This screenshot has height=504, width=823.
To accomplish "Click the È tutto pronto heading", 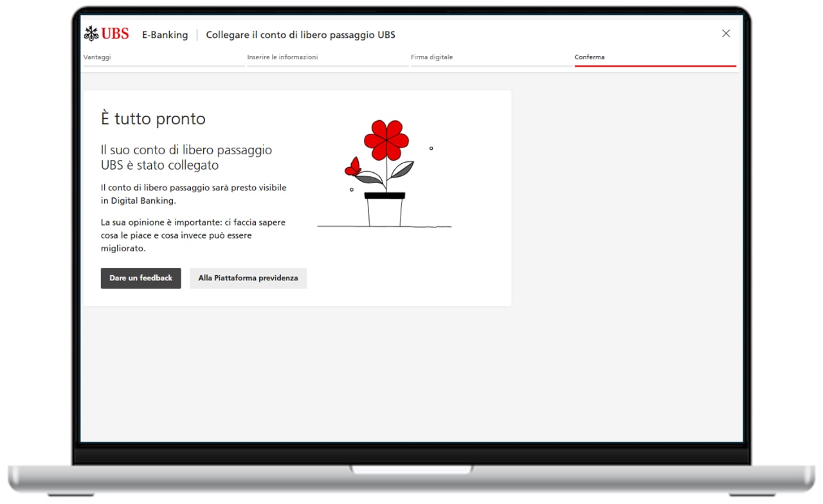I will click(153, 119).
